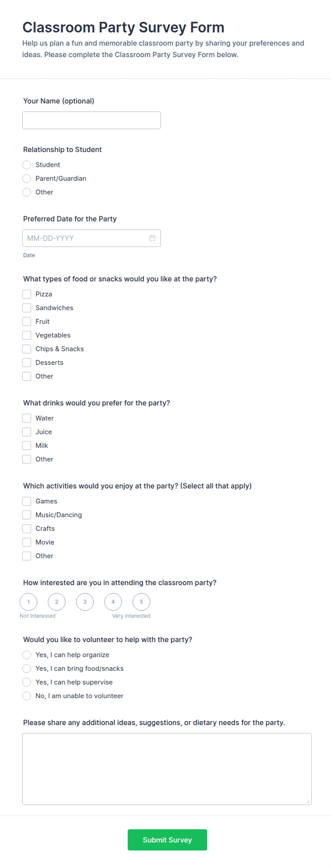The width and height of the screenshot is (331, 868).
Task: Click the Your Name text field
Action: point(91,120)
